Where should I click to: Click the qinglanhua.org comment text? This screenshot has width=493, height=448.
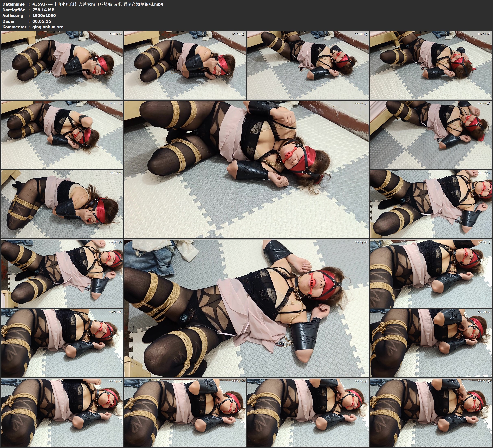48,27
